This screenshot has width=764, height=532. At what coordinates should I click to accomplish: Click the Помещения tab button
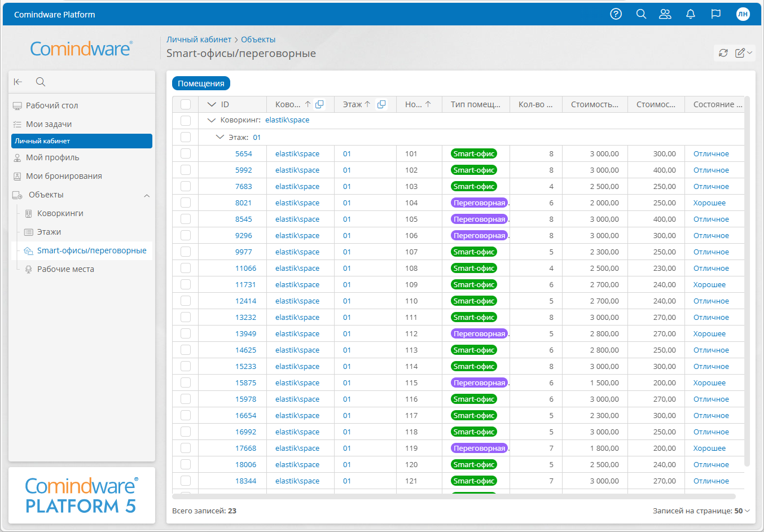(201, 83)
